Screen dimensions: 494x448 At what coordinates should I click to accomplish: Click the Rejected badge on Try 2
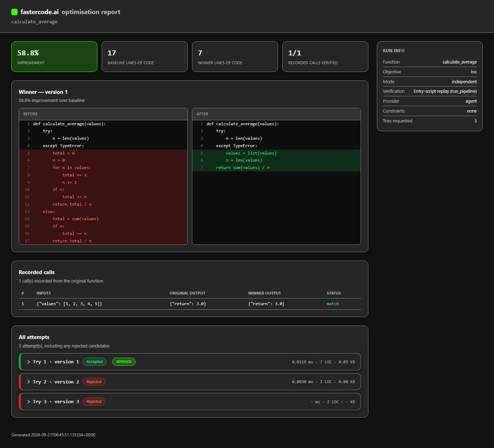pyautogui.click(x=94, y=382)
